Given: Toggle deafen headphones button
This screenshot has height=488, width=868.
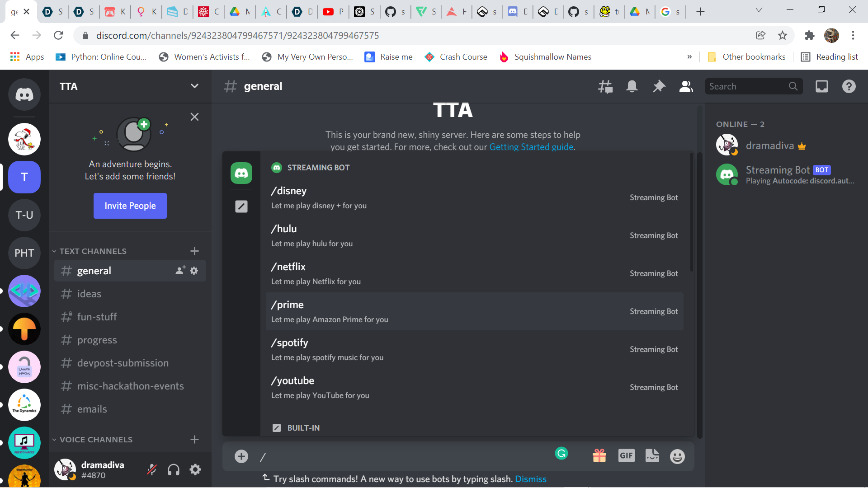Looking at the screenshot, I should (174, 469).
